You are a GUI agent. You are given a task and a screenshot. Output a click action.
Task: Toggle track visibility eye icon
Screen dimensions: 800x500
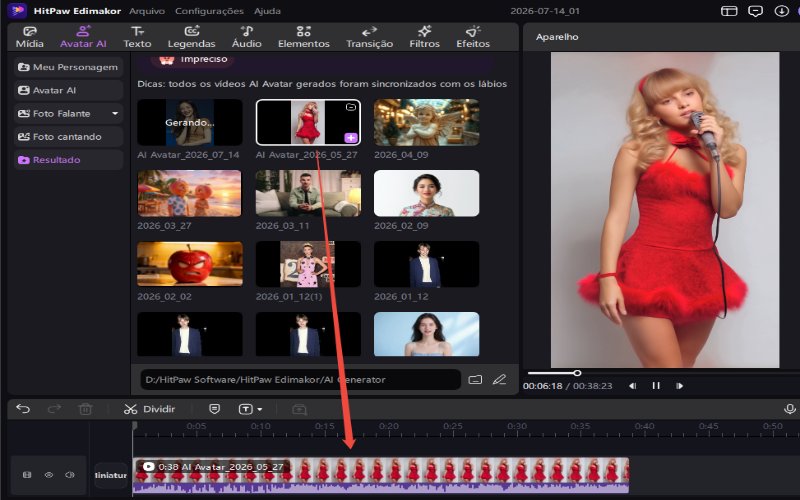pyautogui.click(x=48, y=475)
